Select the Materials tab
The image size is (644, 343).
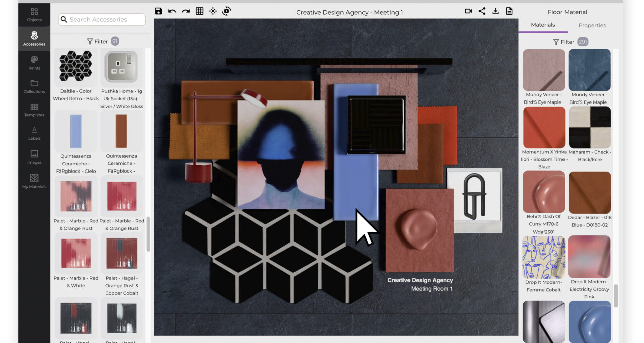click(543, 24)
